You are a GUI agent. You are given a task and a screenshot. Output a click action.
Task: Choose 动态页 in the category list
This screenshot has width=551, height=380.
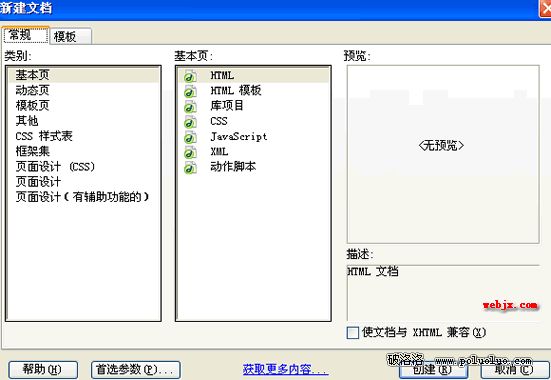click(x=32, y=90)
